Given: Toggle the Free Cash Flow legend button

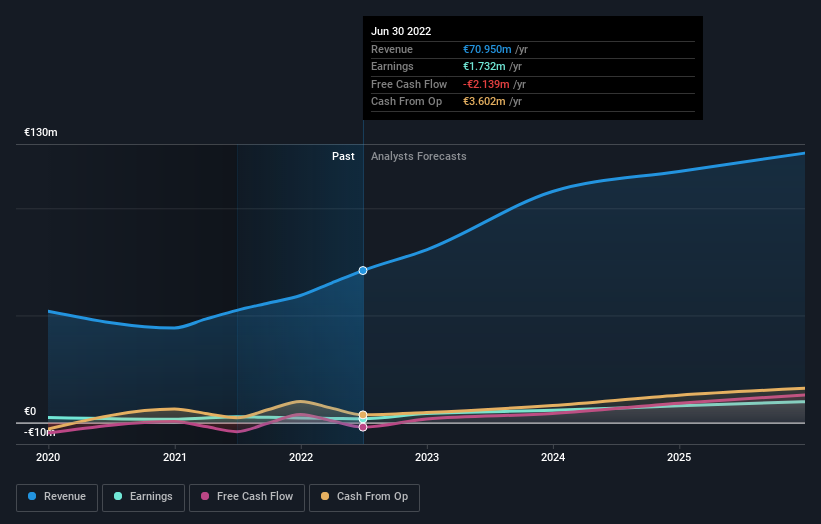Looking at the screenshot, I should click(x=247, y=497).
